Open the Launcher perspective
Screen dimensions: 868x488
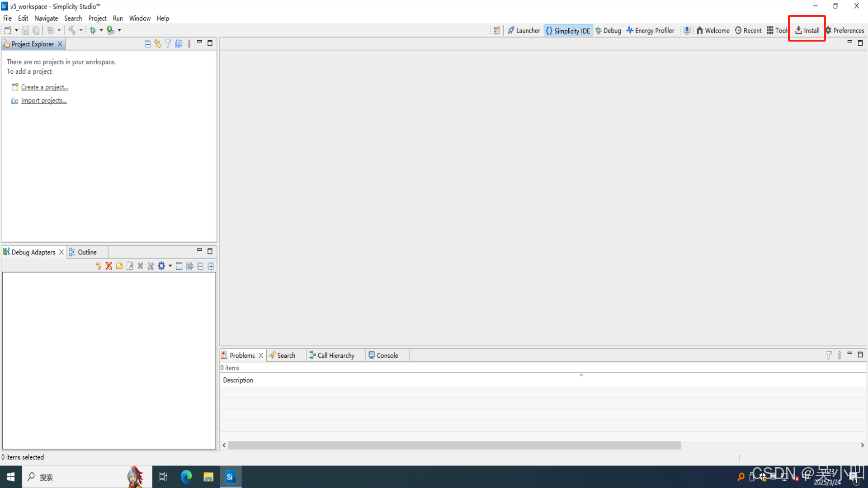coord(524,30)
